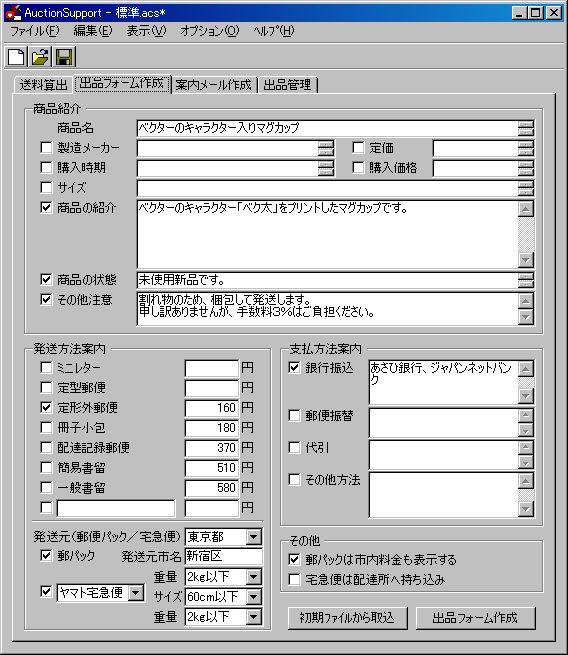Click history button beside 定価 field

[x=526, y=148]
